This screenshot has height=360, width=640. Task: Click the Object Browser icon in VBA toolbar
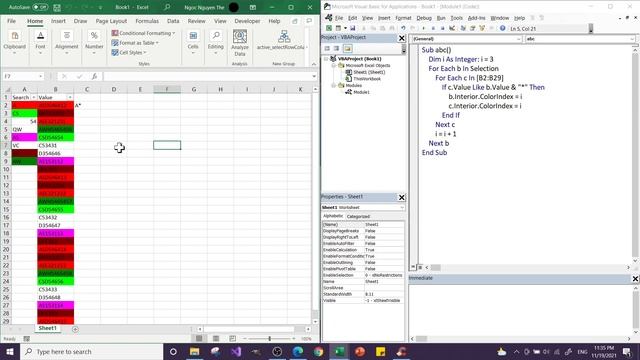482,28
